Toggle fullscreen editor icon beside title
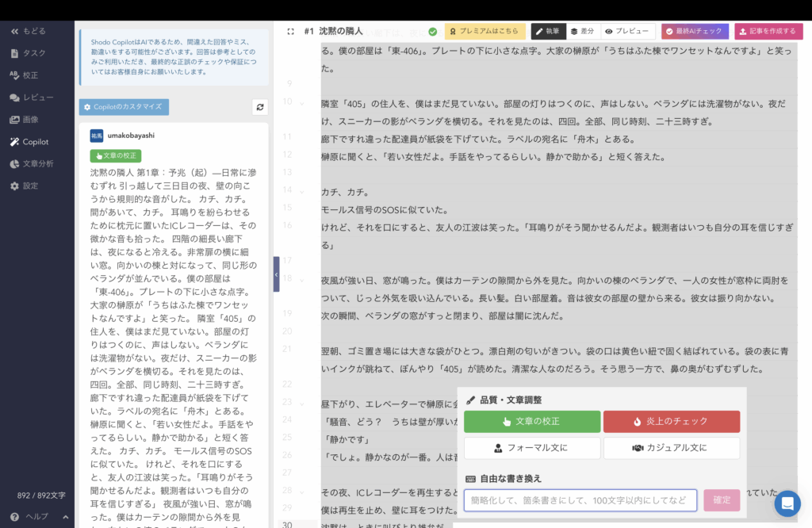Image resolution: width=812 pixels, height=528 pixels. point(291,32)
